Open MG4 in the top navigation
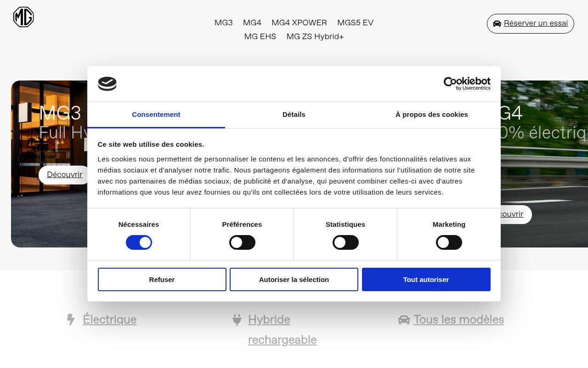The width and height of the screenshot is (588, 368). (x=252, y=23)
